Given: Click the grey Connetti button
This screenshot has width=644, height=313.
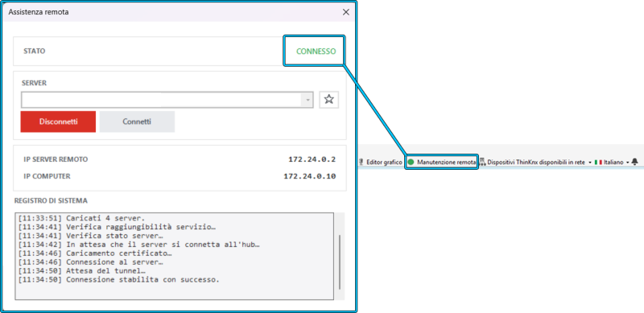Looking at the screenshot, I should pyautogui.click(x=137, y=121).
